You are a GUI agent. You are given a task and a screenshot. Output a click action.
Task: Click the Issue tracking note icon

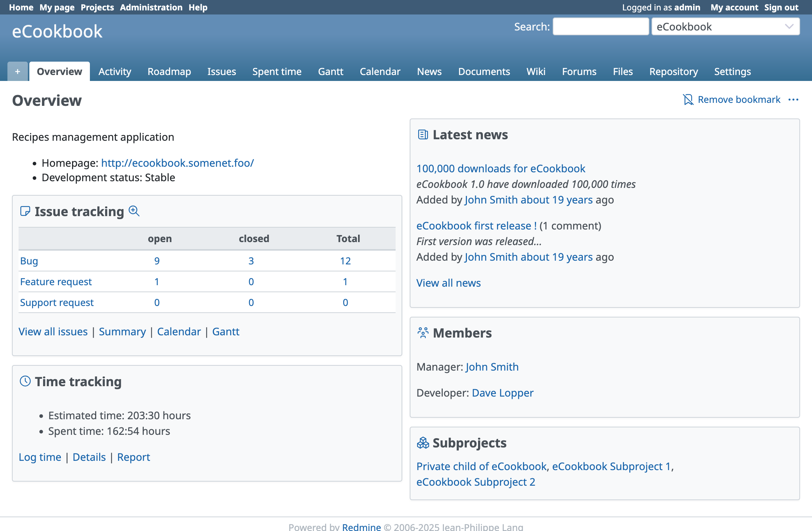[25, 211]
